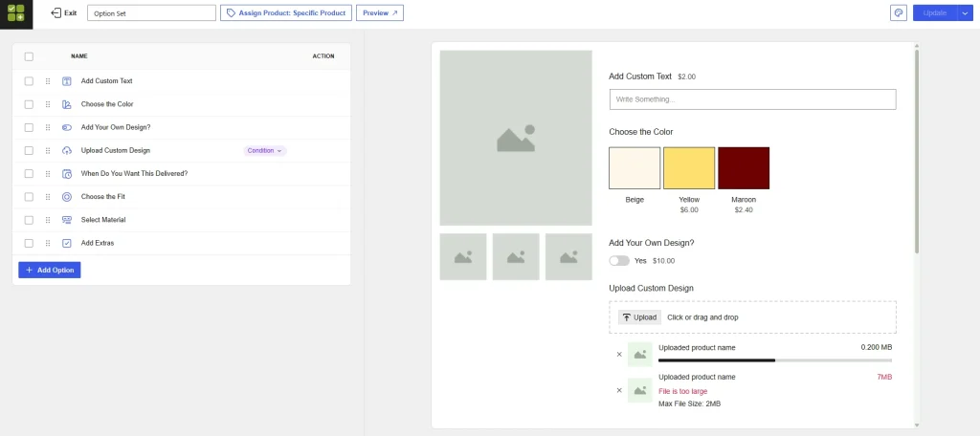Click the Choose the Fit radio icon

[x=67, y=197]
